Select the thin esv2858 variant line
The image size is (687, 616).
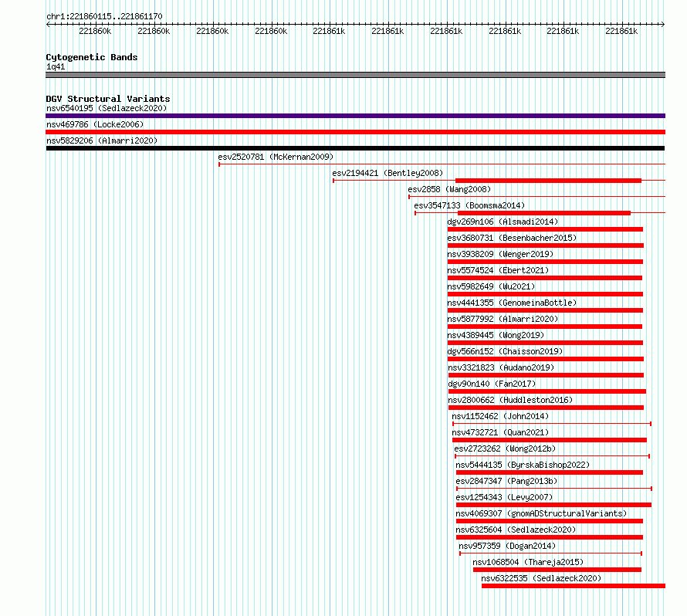537,197
